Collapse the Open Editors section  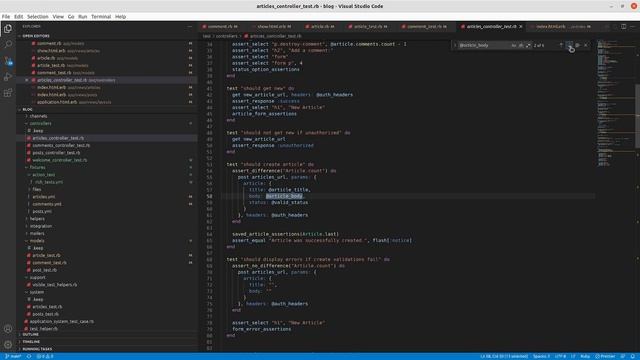coord(107,36)
